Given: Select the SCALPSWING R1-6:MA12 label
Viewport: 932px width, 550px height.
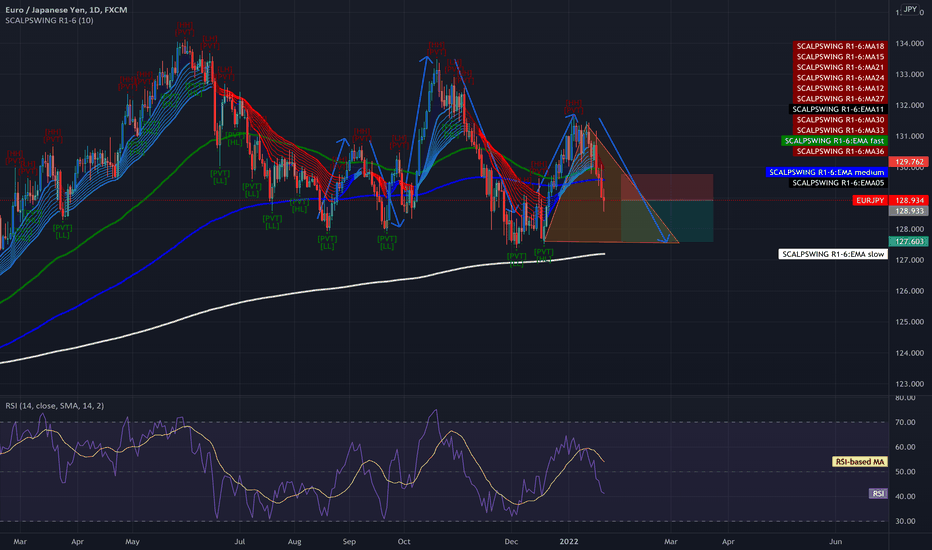Looking at the screenshot, I should tap(840, 88).
